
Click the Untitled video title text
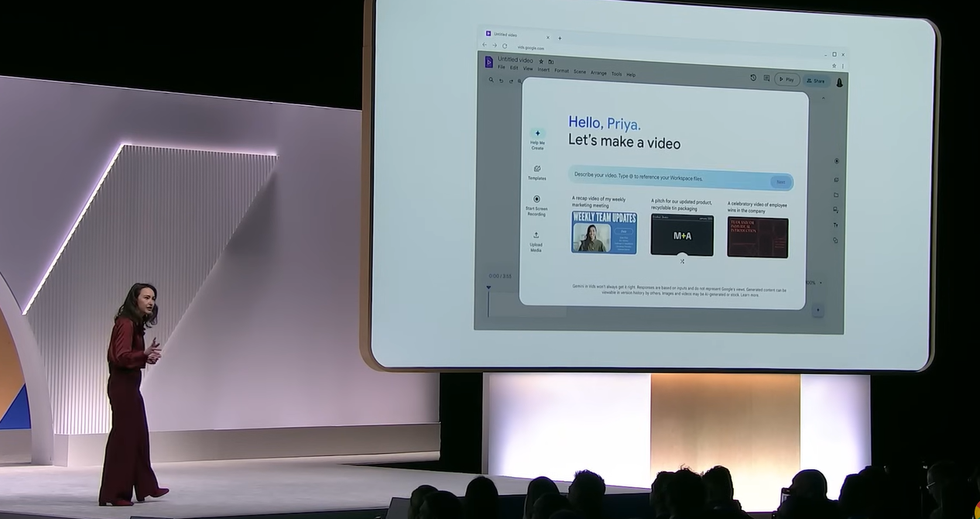pos(516,60)
